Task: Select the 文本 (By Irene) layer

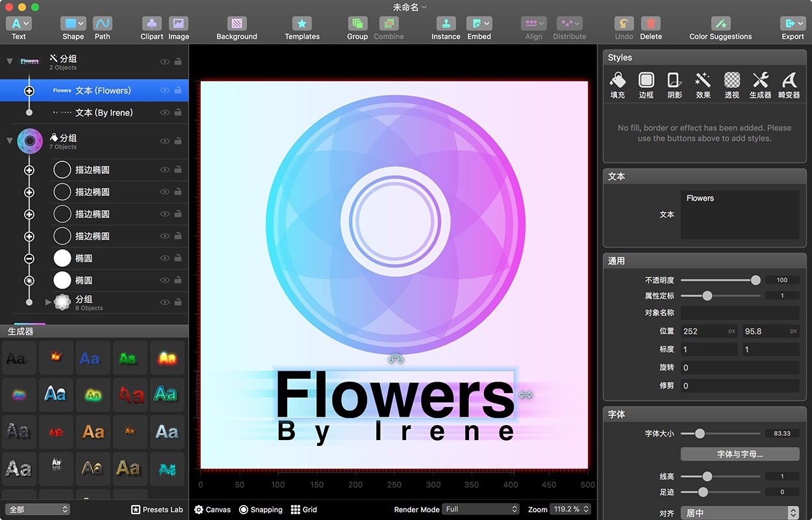Action: (x=104, y=112)
